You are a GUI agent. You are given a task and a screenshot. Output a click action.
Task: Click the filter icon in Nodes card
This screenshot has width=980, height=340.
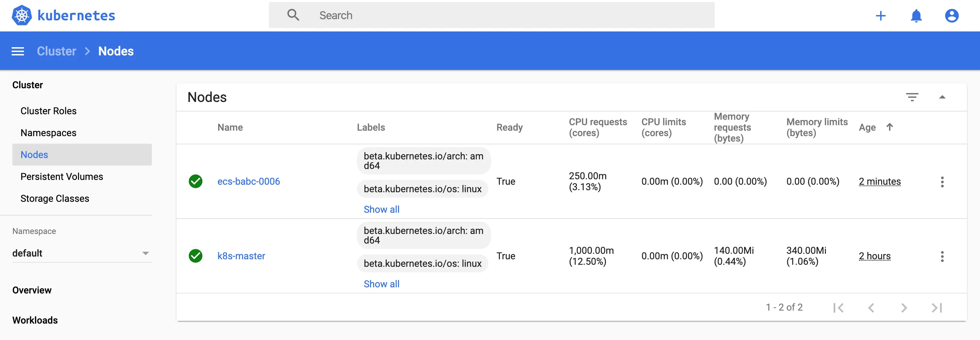(912, 97)
